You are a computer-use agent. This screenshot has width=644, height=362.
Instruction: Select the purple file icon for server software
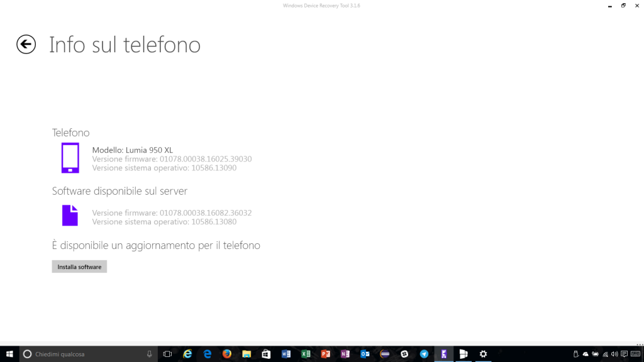click(70, 215)
